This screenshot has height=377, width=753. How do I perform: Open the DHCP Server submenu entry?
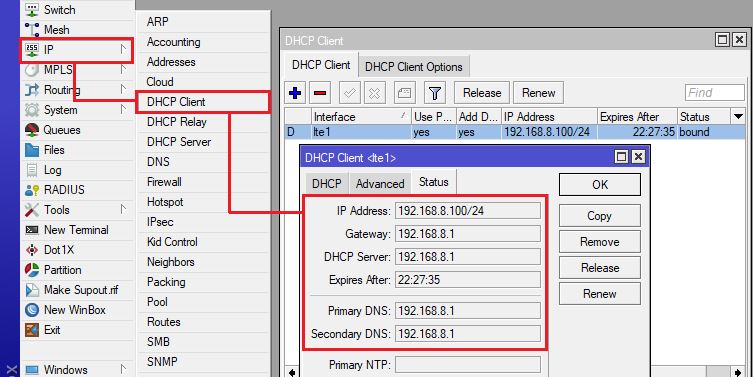pos(203,142)
